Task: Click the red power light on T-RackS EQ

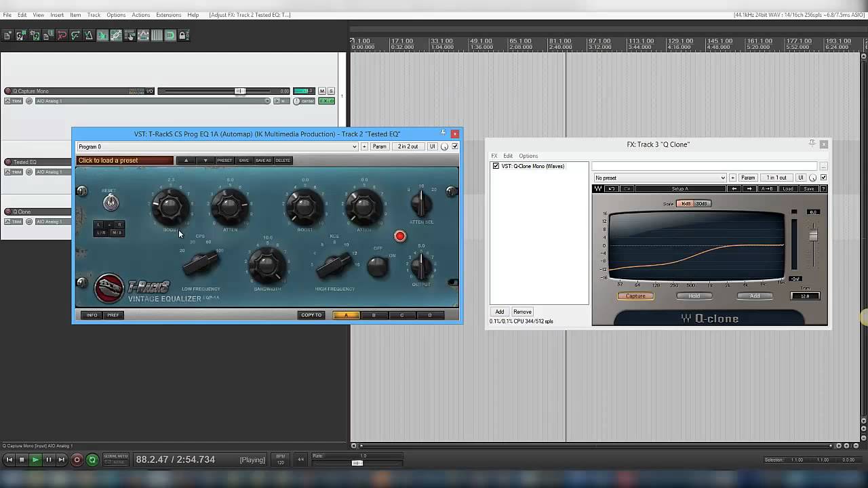Action: 400,237
